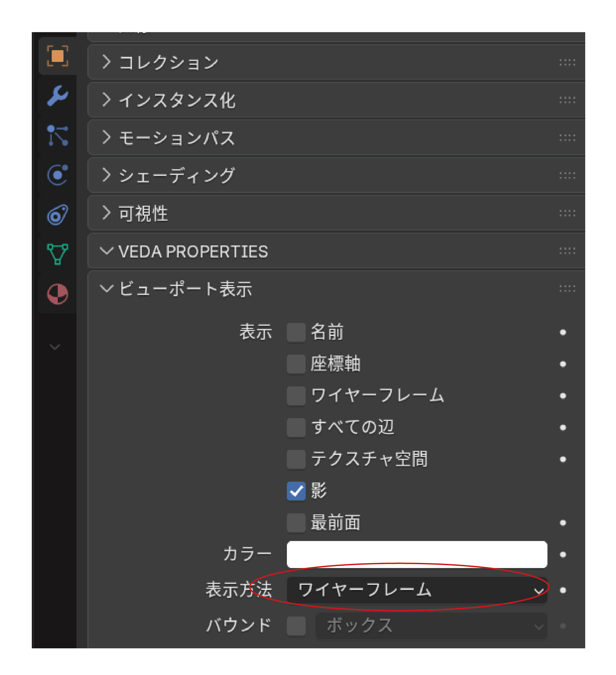The height and width of the screenshot is (675, 616).
Task: Open the Physics properties tab
Action: 57,175
